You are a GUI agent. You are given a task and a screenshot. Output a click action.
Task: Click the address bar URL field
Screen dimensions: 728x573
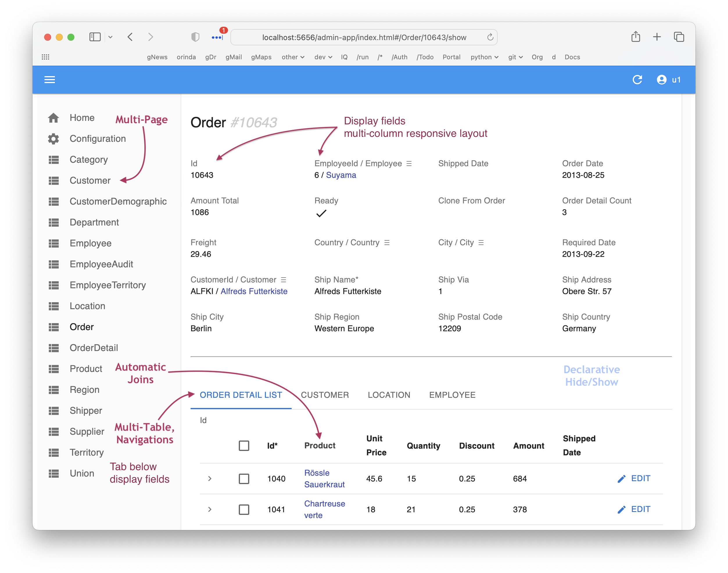[364, 37]
